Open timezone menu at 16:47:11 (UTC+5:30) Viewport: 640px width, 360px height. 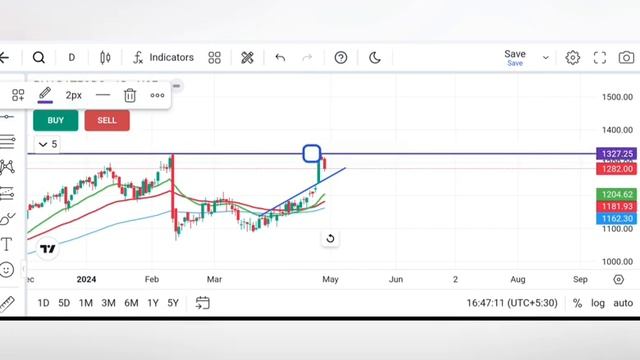(x=512, y=303)
